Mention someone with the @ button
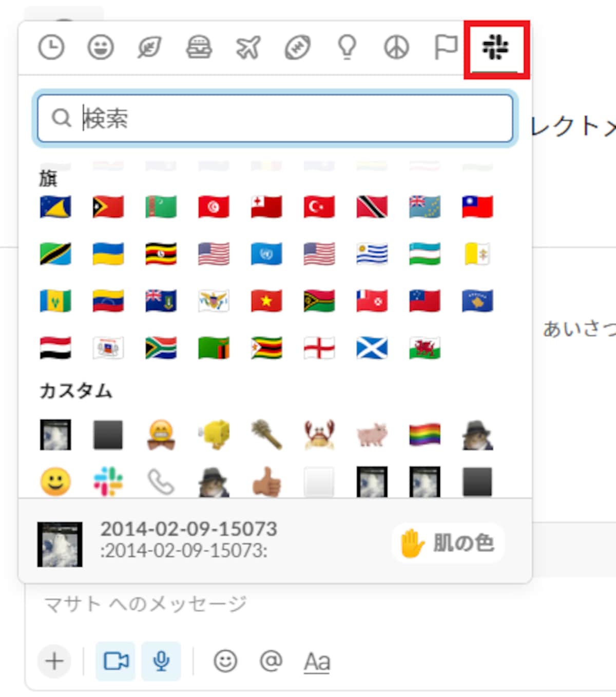Viewport: 616px width, 697px height. pyautogui.click(x=271, y=661)
